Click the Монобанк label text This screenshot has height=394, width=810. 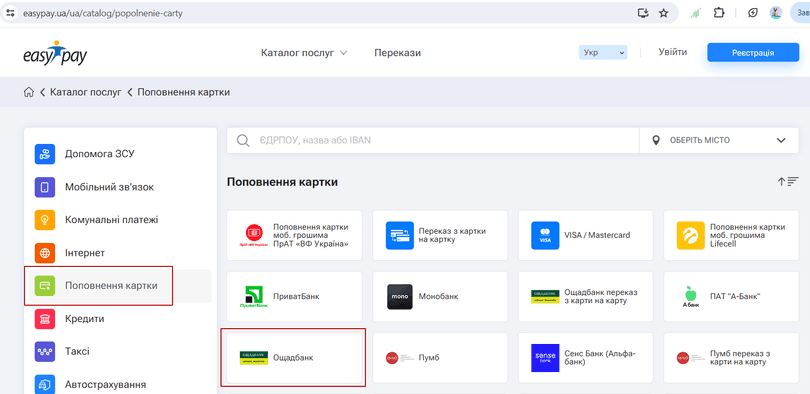coord(439,296)
